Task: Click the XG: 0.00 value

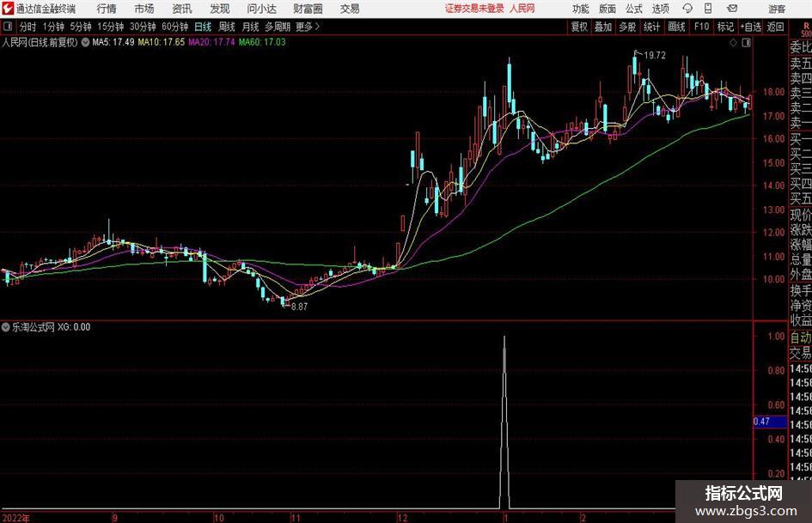Action: pos(74,327)
